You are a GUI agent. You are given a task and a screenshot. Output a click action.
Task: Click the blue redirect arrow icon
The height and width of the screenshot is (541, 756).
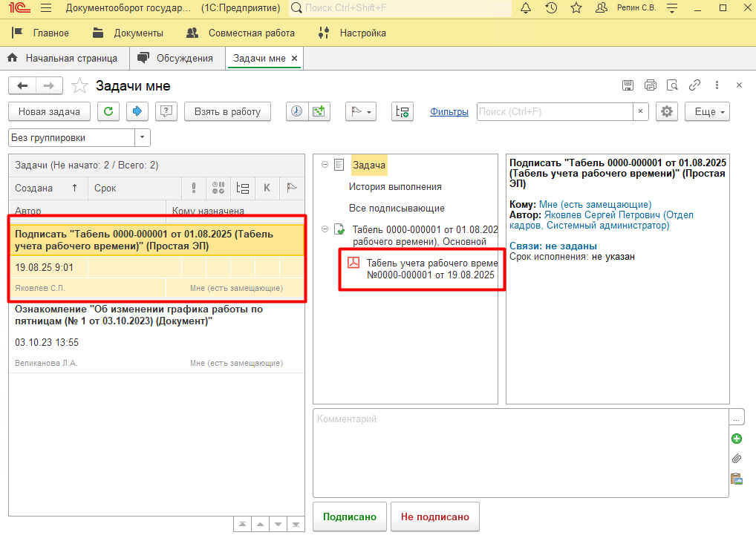point(137,111)
